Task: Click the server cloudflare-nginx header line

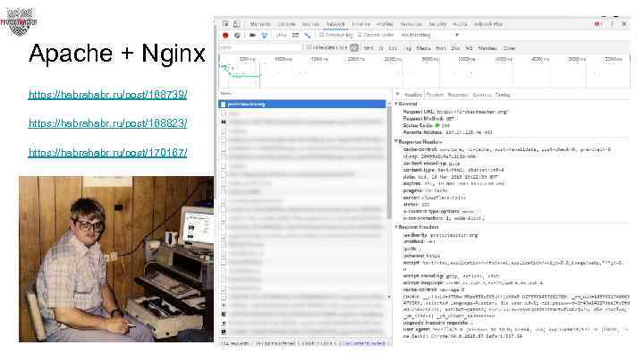Action: (x=435, y=198)
